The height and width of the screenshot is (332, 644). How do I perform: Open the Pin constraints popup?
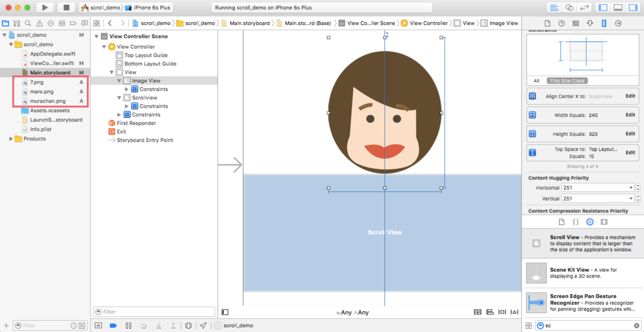502,313
